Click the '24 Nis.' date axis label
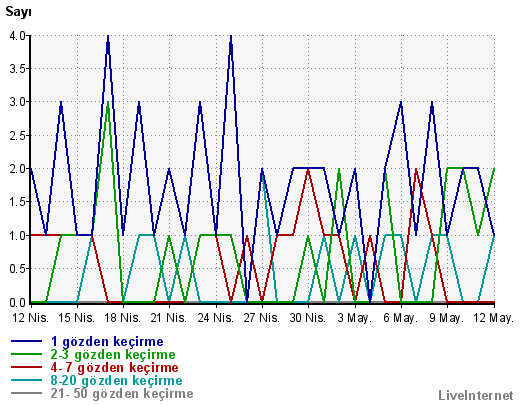 click(215, 318)
